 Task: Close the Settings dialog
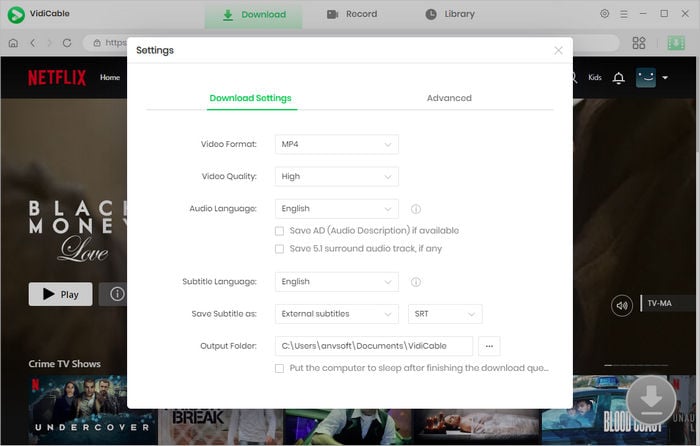coord(558,50)
